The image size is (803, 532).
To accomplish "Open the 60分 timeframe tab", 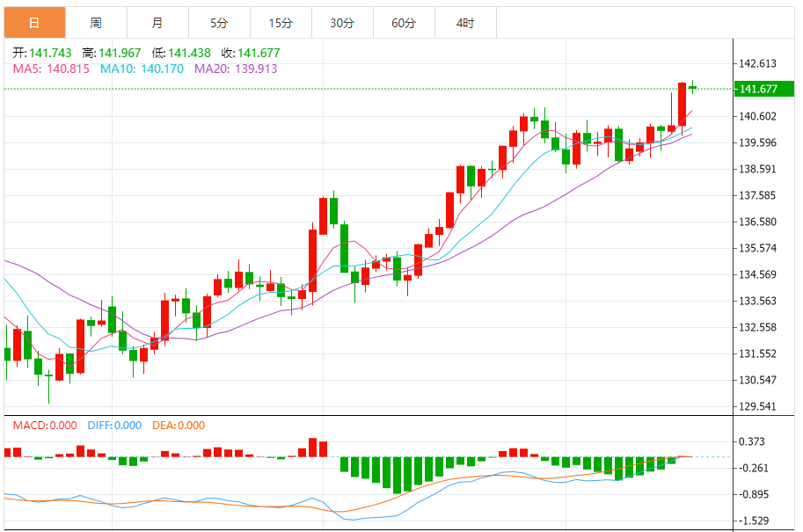I will pos(404,23).
